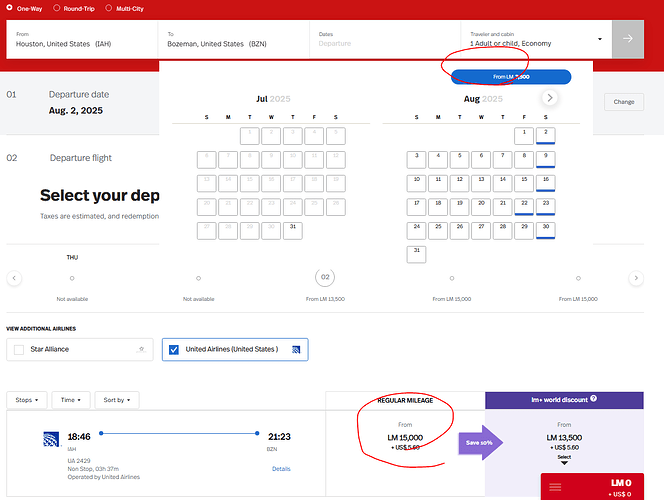664x500 pixels.
Task: Check the Star Alliance checkbox
Action: coord(19,350)
